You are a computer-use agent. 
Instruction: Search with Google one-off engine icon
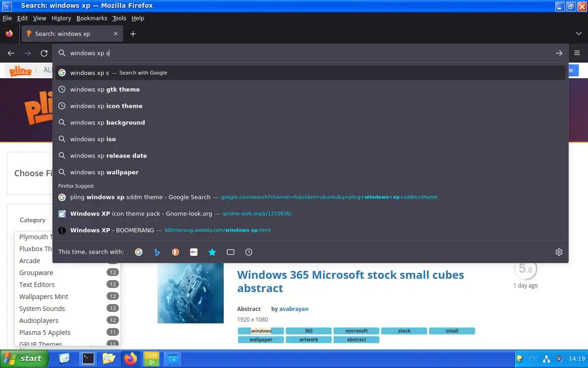click(x=139, y=252)
